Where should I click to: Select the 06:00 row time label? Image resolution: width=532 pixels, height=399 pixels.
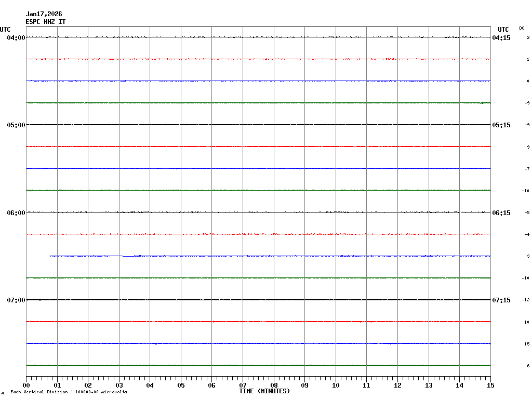16,213
